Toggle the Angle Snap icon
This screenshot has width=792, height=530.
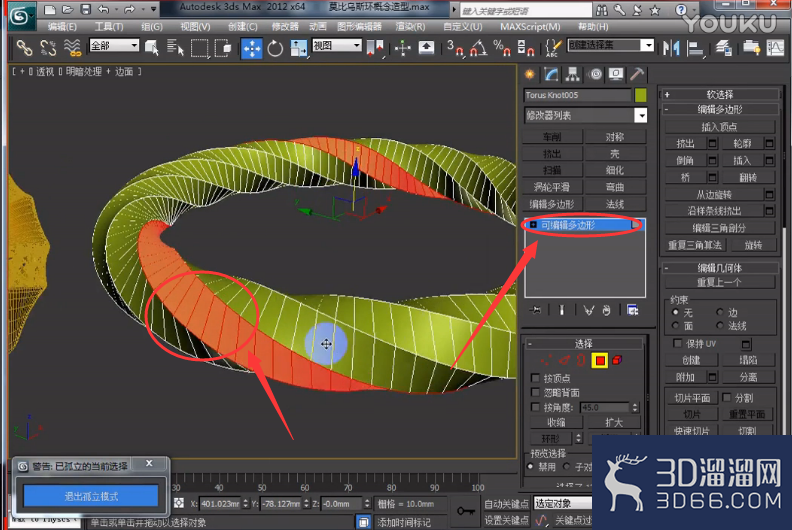[x=478, y=48]
